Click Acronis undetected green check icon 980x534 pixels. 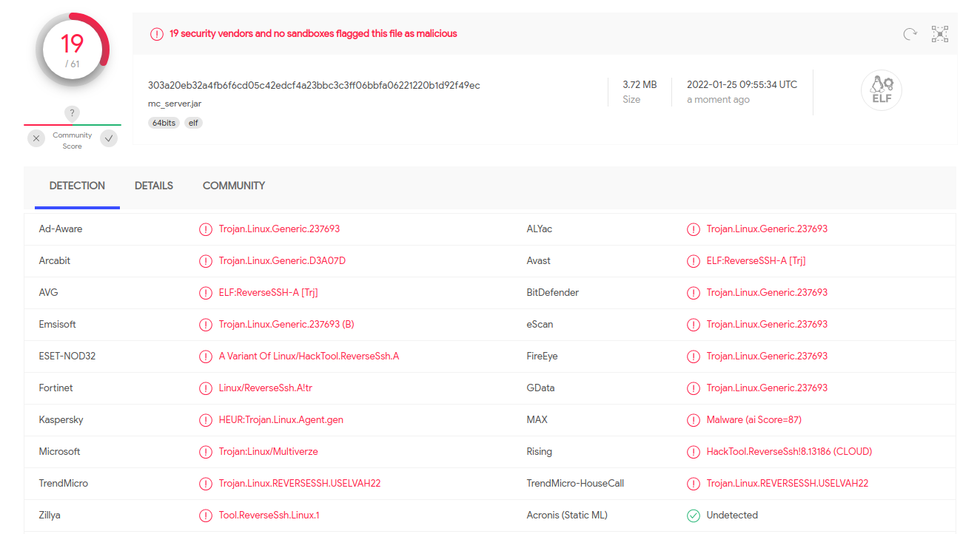tap(694, 516)
